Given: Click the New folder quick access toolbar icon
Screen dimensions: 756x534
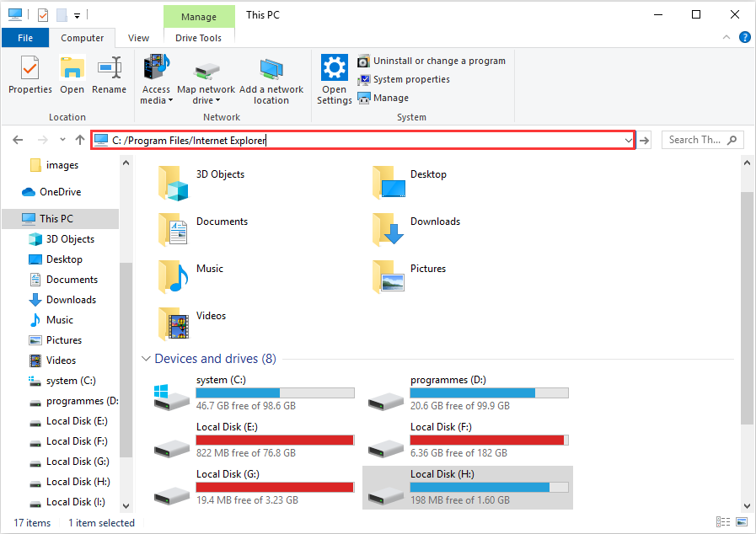Looking at the screenshot, I should pyautogui.click(x=62, y=15).
